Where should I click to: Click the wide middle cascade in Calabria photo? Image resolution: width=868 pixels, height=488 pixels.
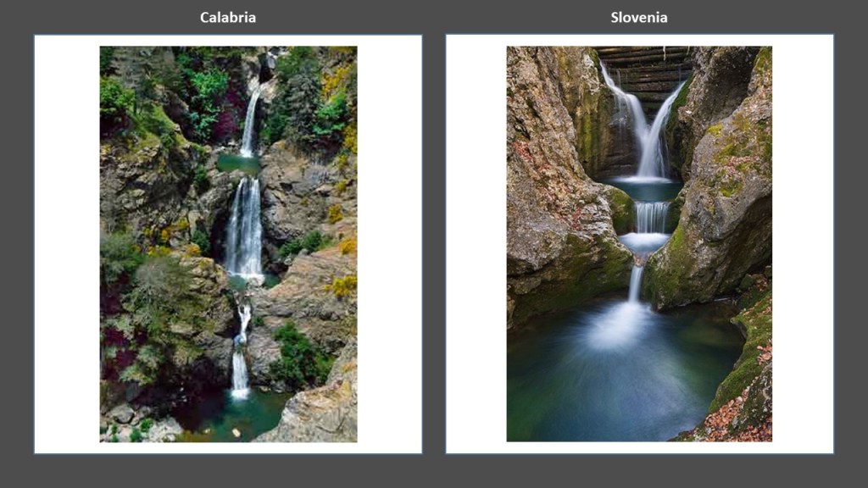click(244, 227)
